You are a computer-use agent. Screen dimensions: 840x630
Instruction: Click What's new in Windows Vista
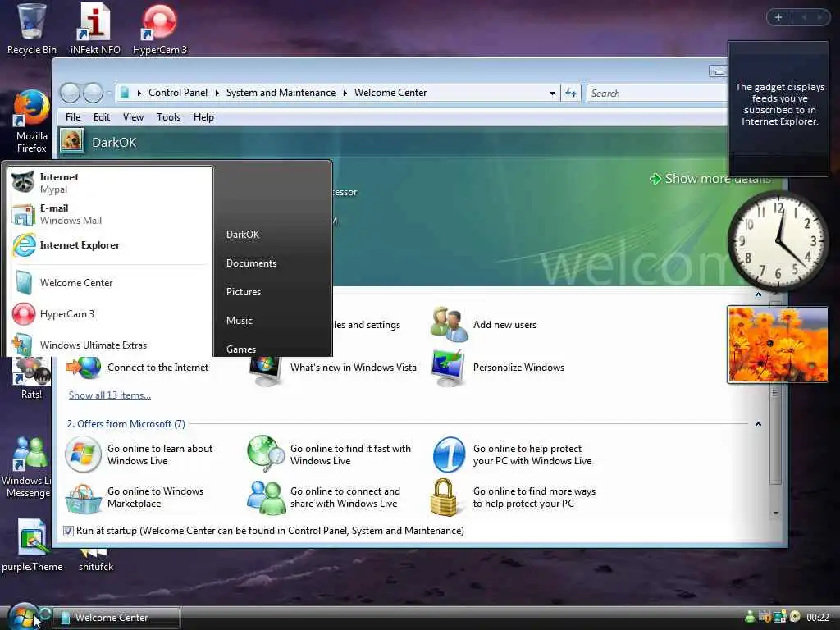pos(353,367)
